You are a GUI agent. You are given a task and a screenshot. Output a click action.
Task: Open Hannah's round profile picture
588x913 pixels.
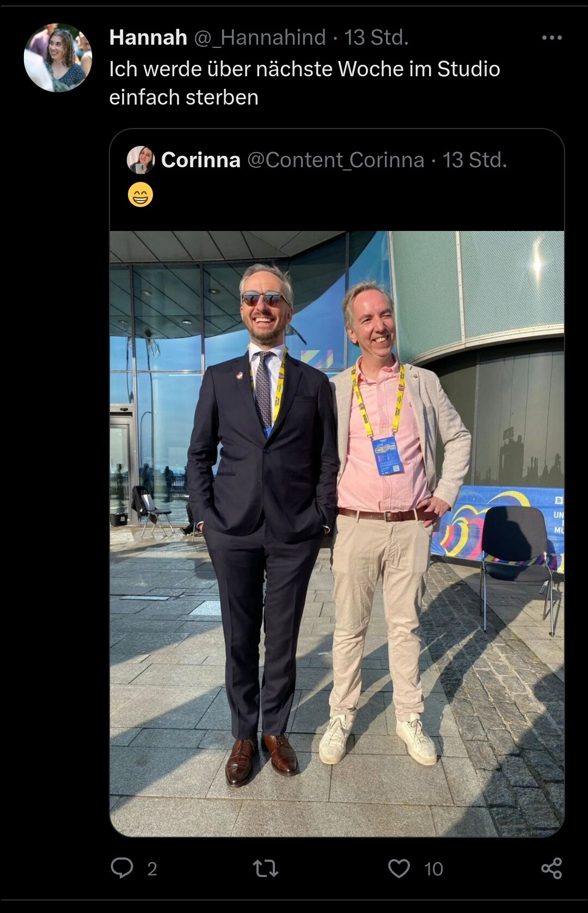pos(58,58)
